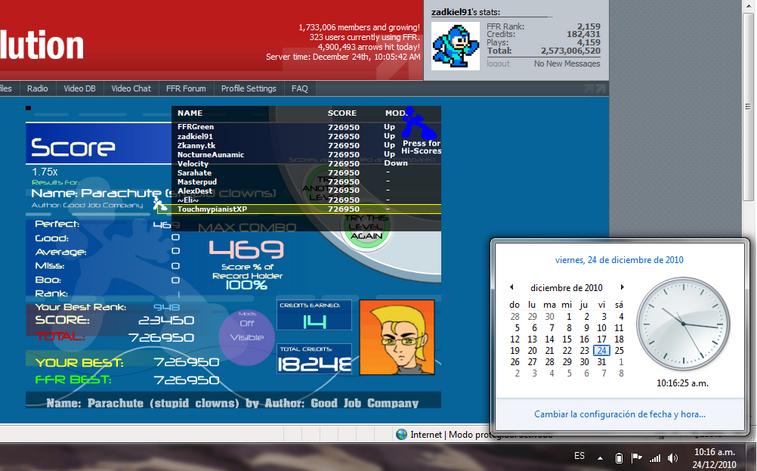Select day 25 in the calendar
757x471 pixels.
tap(619, 350)
